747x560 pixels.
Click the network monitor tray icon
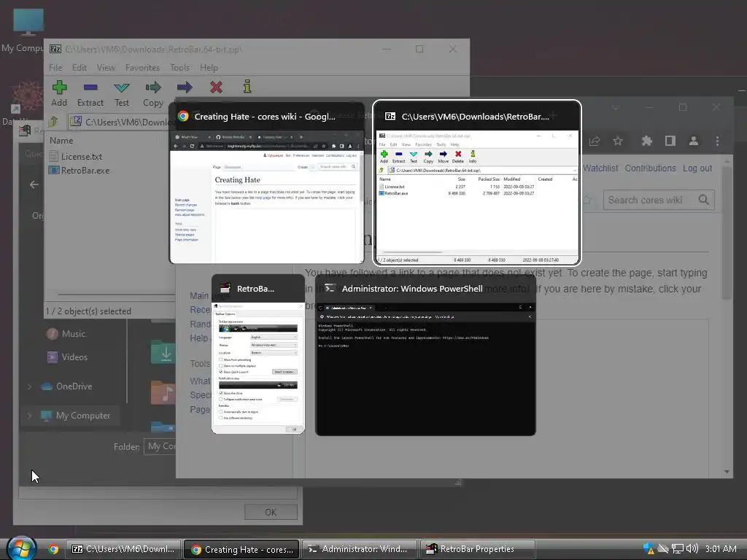[x=678, y=549]
